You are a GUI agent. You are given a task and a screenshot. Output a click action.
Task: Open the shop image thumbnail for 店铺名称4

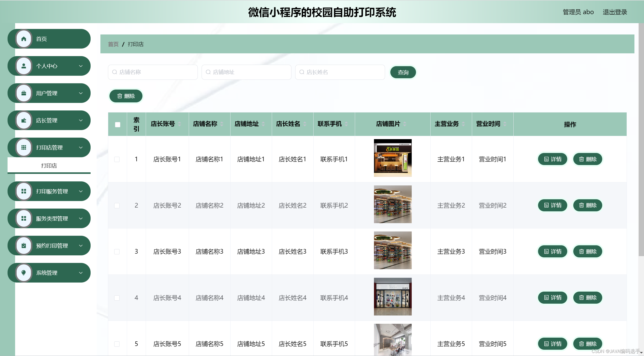click(x=393, y=297)
